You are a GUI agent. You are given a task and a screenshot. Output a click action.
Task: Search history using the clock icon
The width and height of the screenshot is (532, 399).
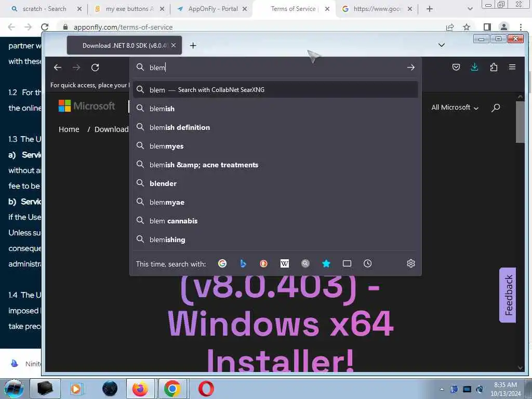(x=367, y=263)
